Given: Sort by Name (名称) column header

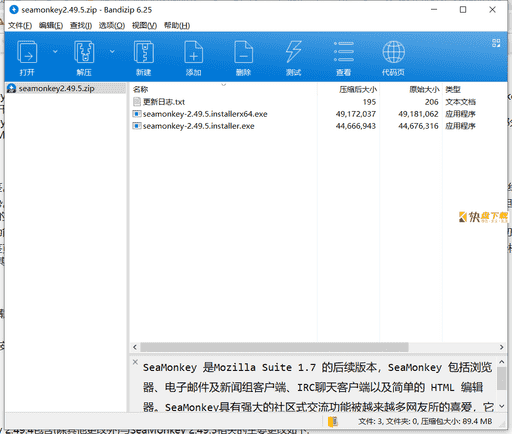Looking at the screenshot, I should coord(140,89).
